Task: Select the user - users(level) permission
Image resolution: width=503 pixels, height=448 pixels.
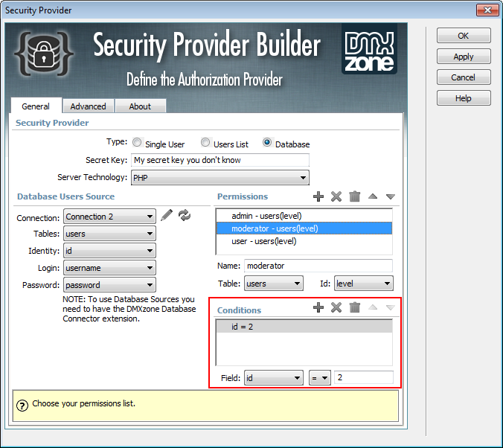Action: pos(304,241)
